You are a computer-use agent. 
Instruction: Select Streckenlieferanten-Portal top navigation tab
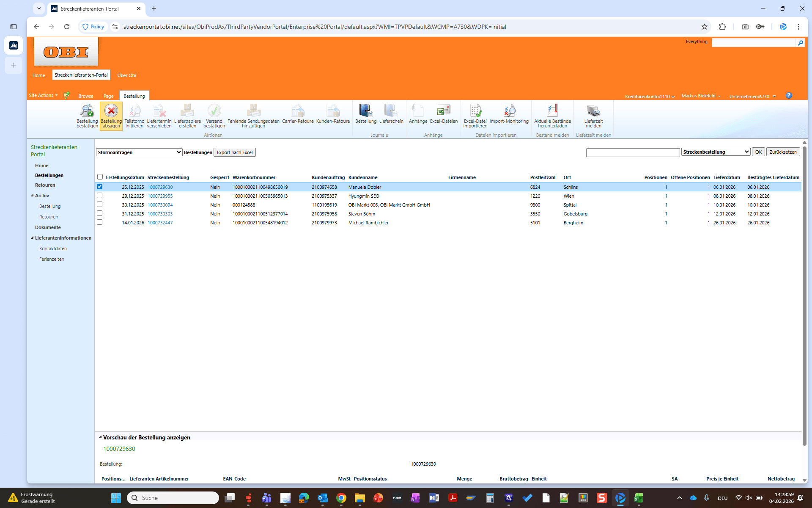pos(81,75)
